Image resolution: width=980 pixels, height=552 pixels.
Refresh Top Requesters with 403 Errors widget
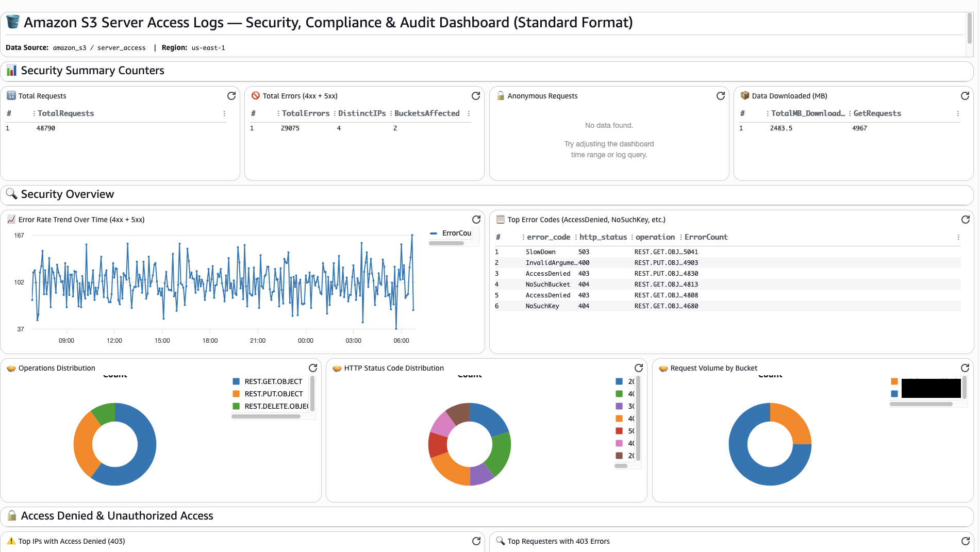coord(966,541)
